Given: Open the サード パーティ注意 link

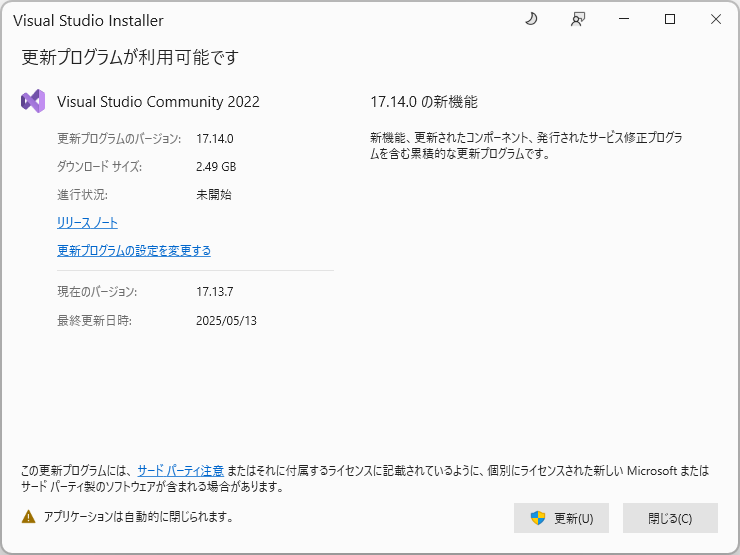Looking at the screenshot, I should click(180, 471).
